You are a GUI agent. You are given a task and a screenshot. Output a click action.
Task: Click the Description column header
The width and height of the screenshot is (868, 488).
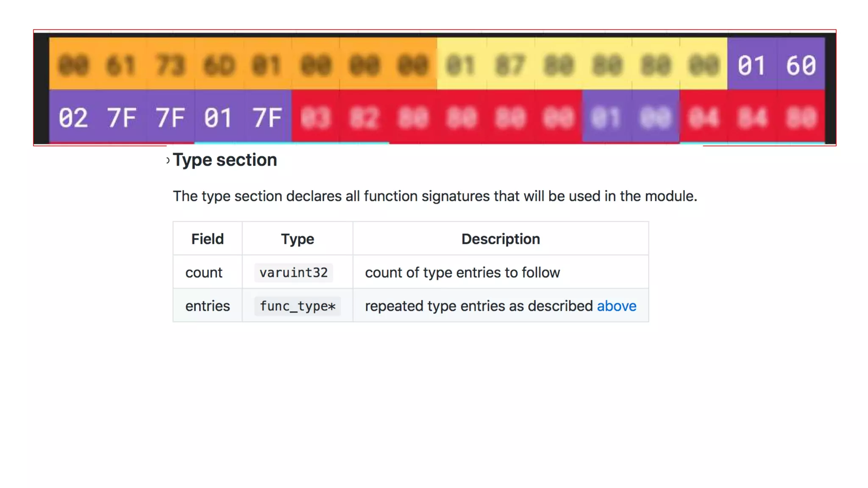pos(500,239)
